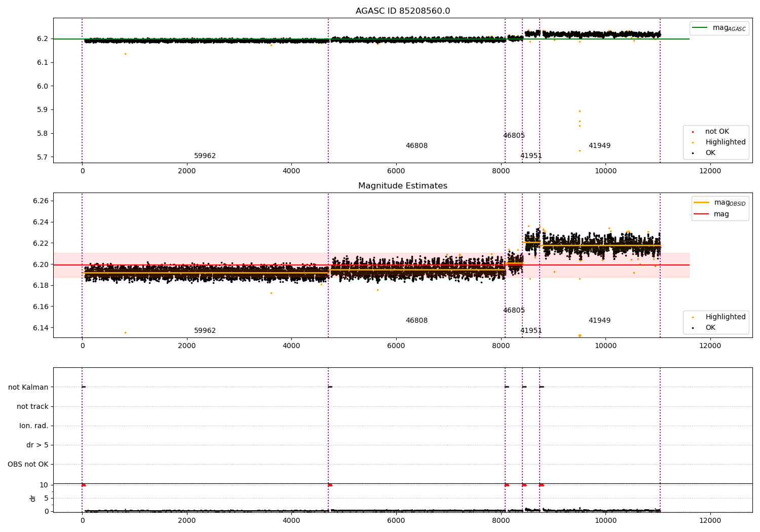This screenshot has height=532, width=760.
Task: Click the 'OBS not OK' y-axis label
Action: click(x=28, y=465)
